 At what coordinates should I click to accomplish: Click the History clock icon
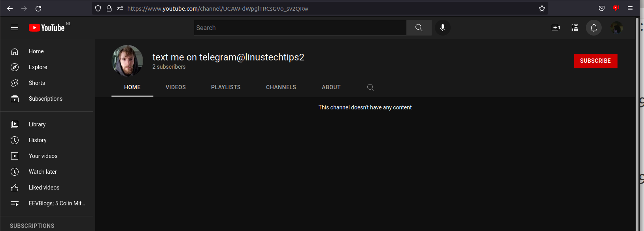tap(15, 140)
